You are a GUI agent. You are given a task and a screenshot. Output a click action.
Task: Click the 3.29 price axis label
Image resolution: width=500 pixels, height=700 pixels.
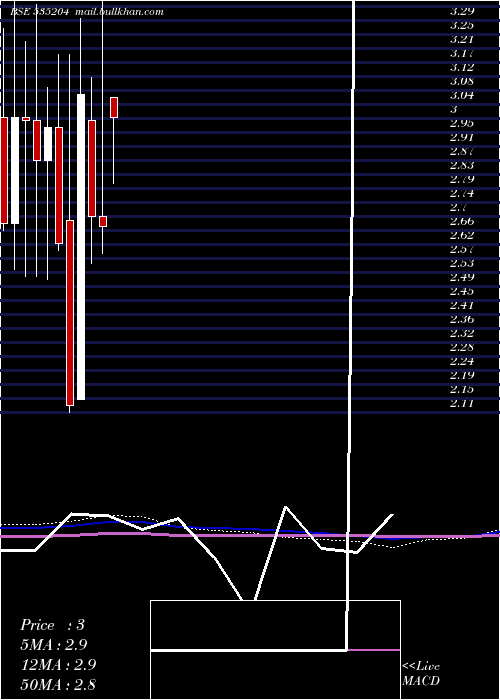462,11
